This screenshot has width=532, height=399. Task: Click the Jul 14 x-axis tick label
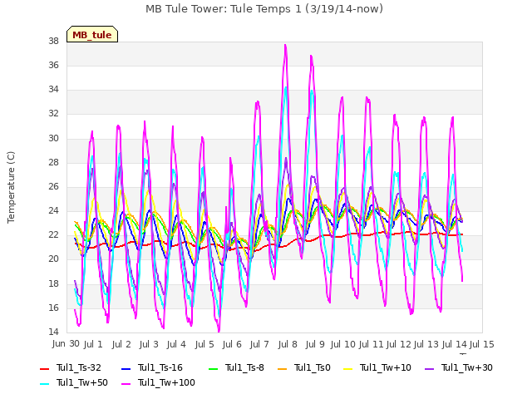point(455,344)
